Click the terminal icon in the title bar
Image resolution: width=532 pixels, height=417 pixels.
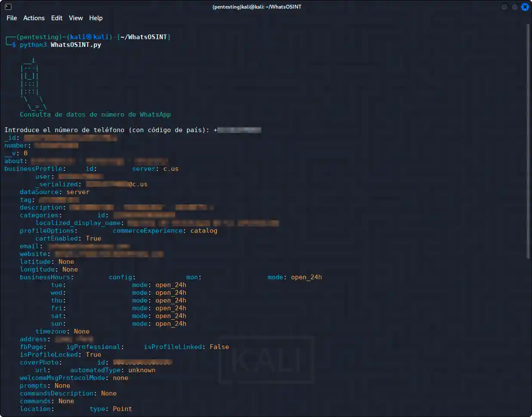point(8,6)
